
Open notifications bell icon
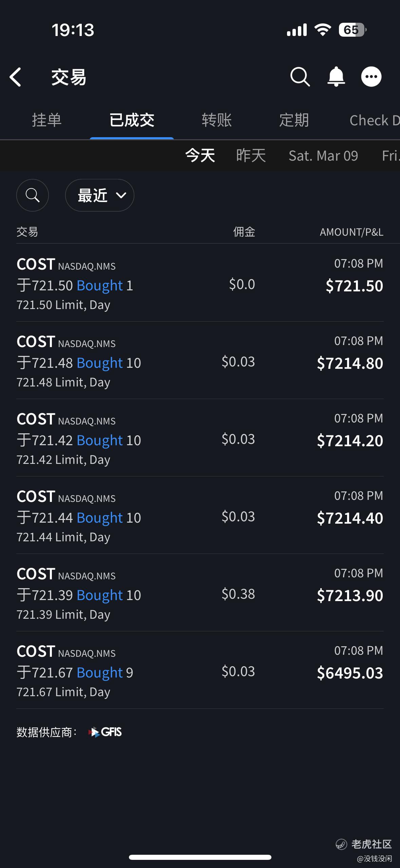point(336,77)
